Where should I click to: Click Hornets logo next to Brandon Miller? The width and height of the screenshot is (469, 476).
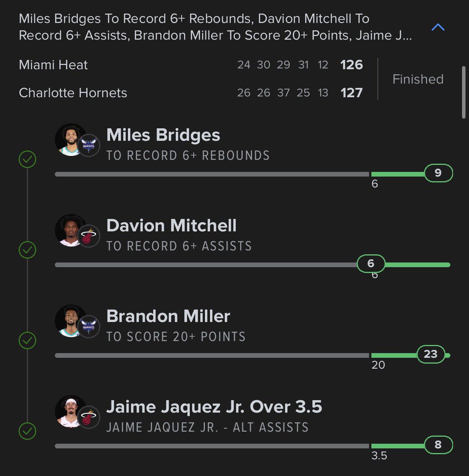coord(88,326)
